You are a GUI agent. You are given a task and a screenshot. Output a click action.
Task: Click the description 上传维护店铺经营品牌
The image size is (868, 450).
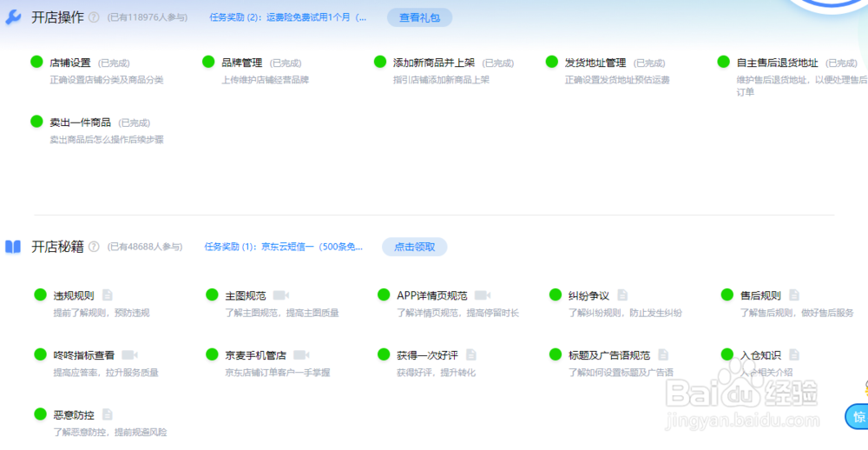[x=265, y=80]
